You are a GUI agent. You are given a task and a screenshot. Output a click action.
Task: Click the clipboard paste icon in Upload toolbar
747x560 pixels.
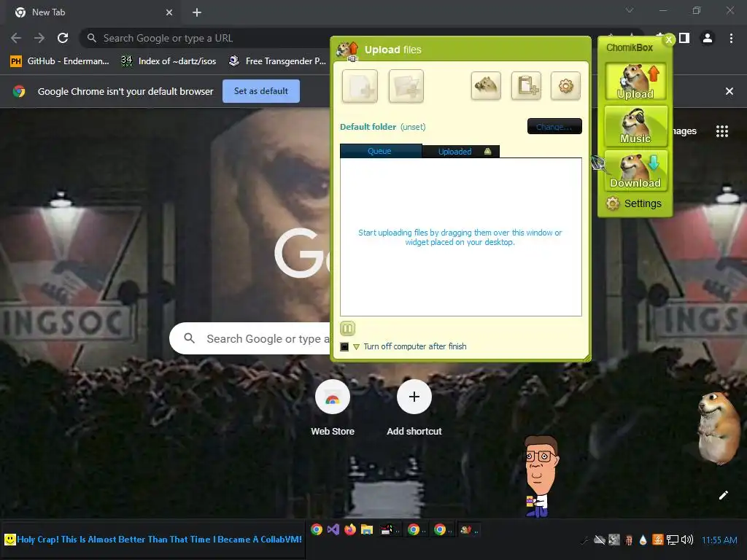click(526, 86)
